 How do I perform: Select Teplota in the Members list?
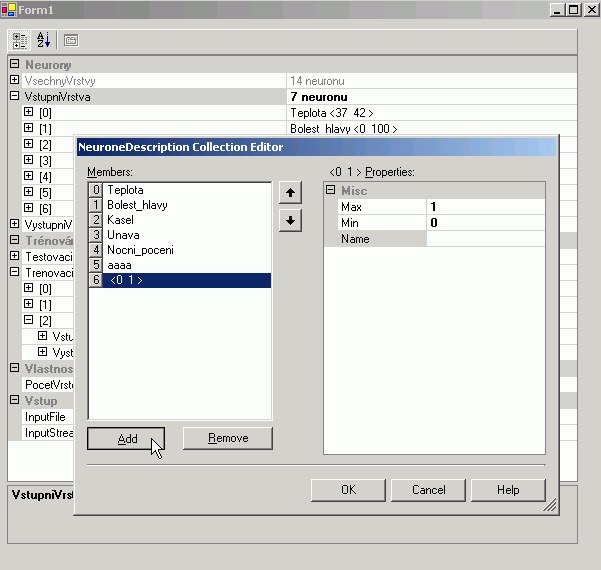125,190
